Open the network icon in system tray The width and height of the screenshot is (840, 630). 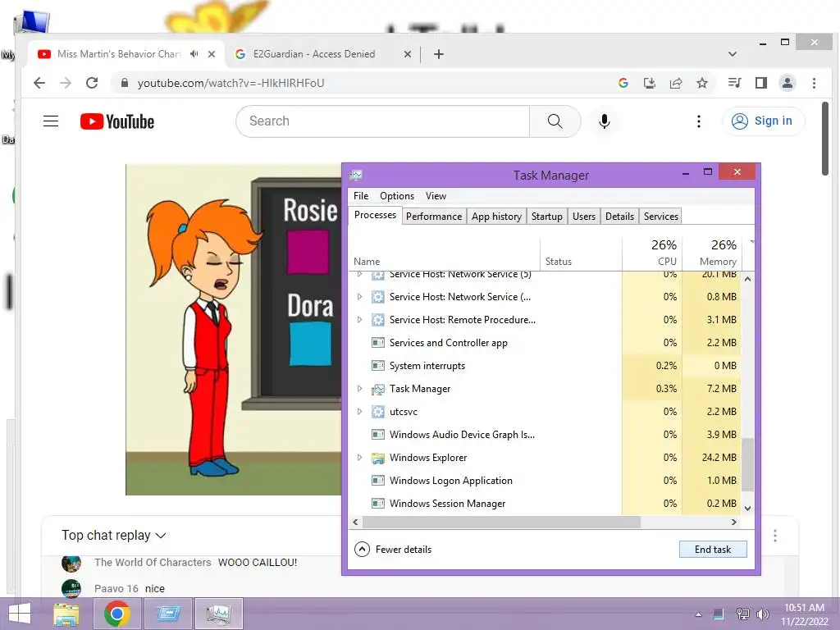pyautogui.click(x=742, y=614)
